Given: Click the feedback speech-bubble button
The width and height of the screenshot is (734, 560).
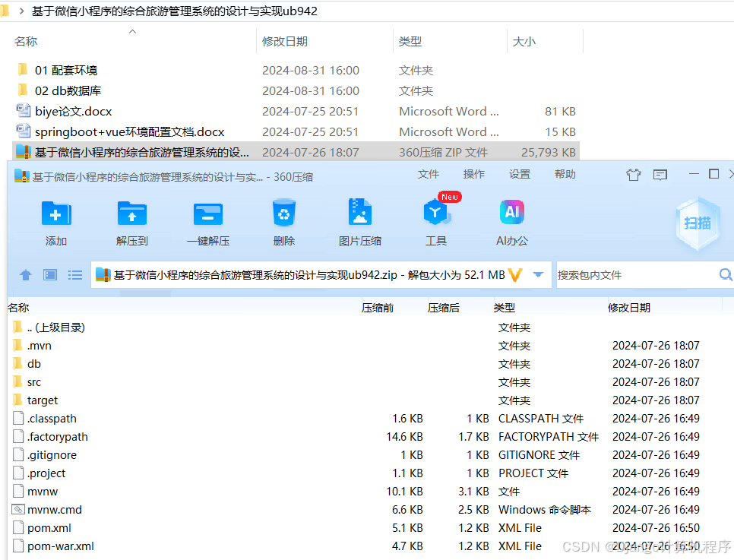Looking at the screenshot, I should click(660, 174).
